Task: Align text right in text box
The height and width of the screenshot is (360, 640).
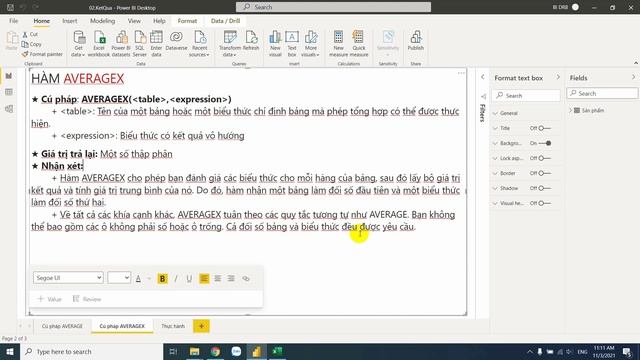Action: (x=231, y=278)
